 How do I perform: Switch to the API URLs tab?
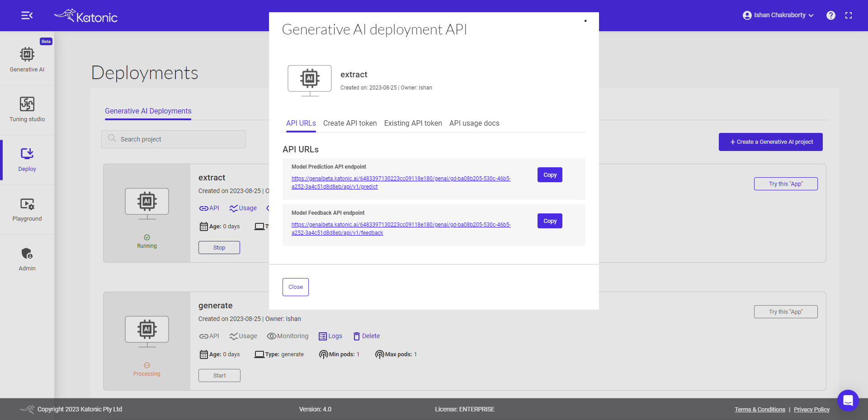[x=301, y=123]
